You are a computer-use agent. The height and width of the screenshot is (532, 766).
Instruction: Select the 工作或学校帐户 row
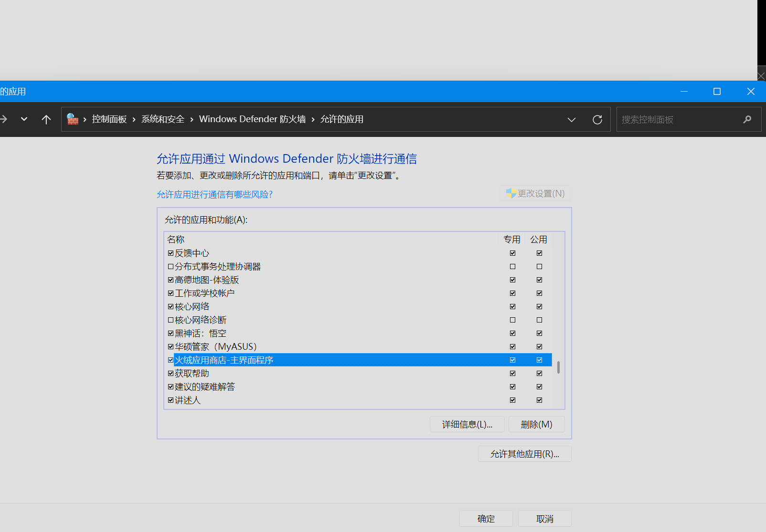pyautogui.click(x=358, y=293)
